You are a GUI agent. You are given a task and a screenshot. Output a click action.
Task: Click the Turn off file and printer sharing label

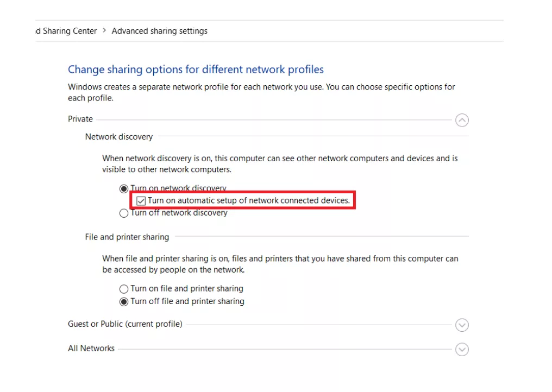point(187,301)
